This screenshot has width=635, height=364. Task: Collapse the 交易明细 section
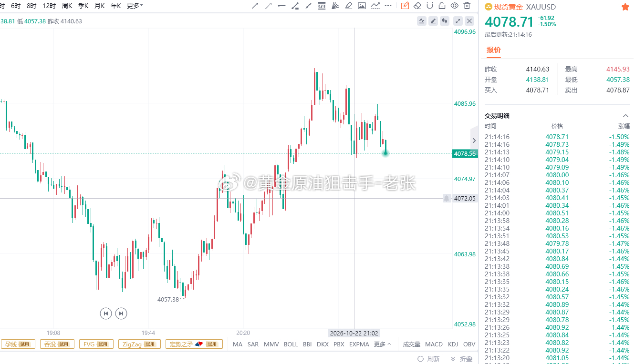626,116
